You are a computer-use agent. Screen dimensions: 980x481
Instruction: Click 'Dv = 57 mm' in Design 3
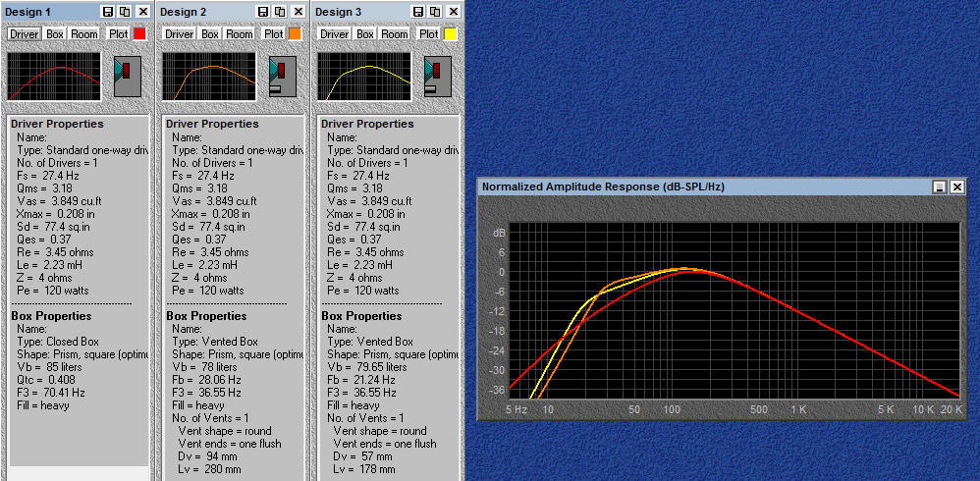363,456
